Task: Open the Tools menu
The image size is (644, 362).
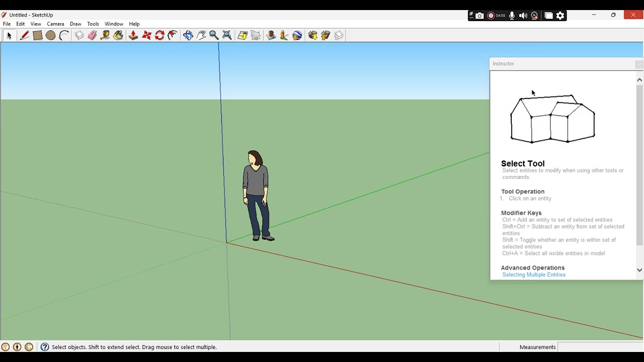Action: click(x=93, y=24)
